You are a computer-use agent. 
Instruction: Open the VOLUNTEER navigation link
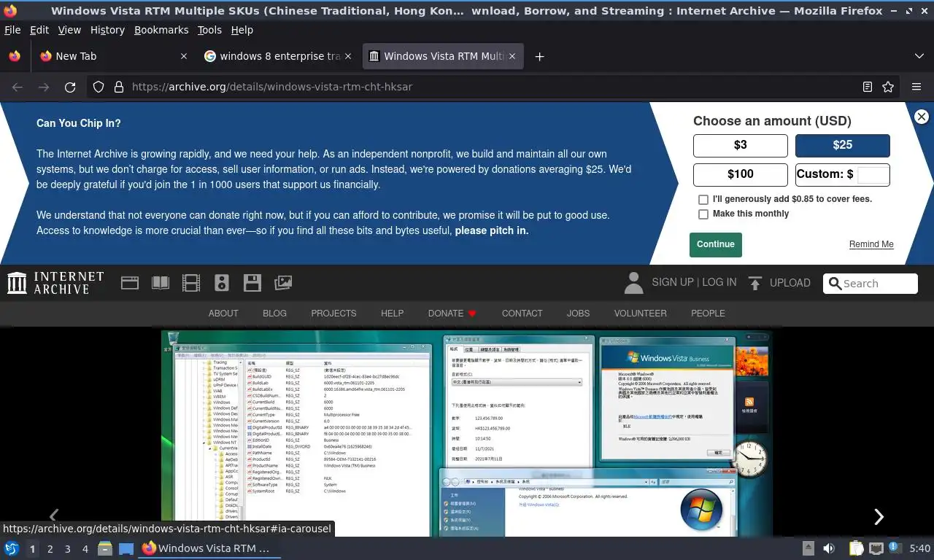tap(640, 313)
